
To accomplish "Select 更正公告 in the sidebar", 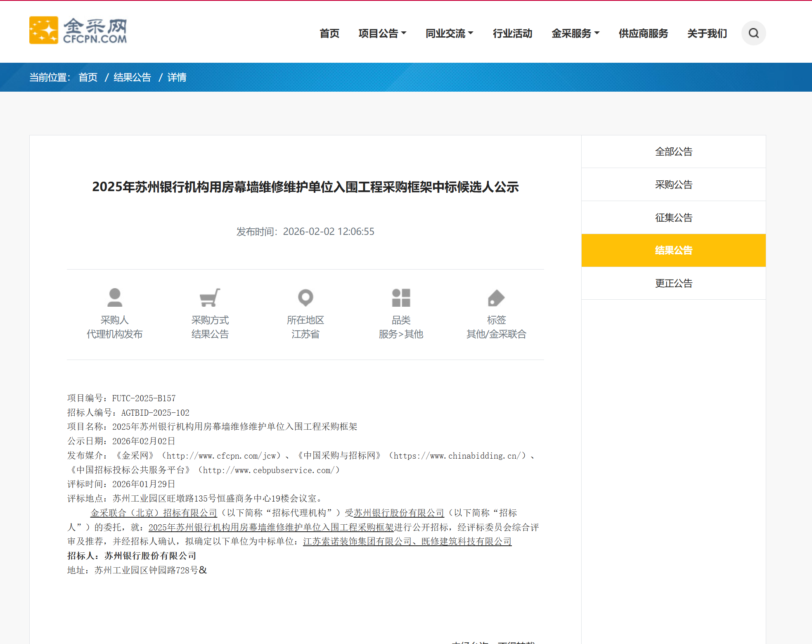I will 673,283.
